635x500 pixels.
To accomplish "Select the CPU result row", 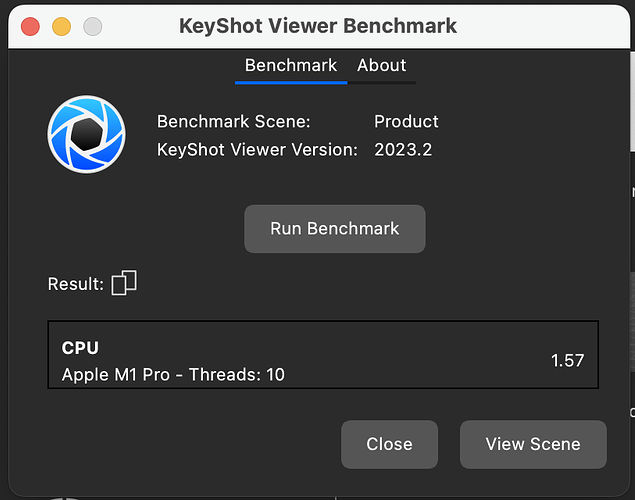I will coord(323,355).
